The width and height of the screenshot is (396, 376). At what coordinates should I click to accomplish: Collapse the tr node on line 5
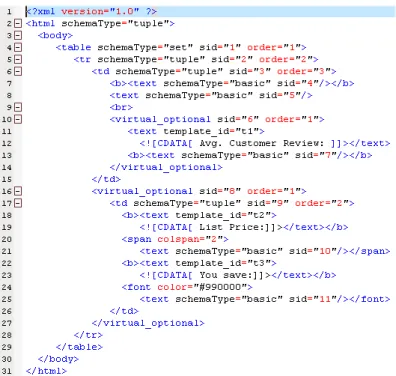[x=18, y=59]
